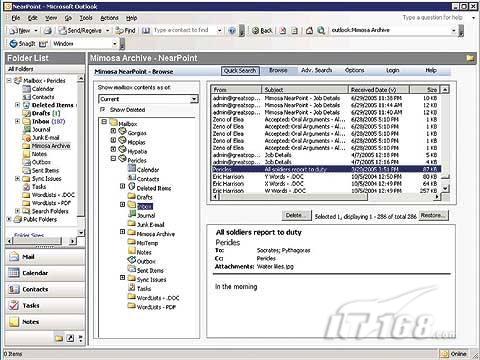480x360 pixels.
Task: Click the folder icon in Mimosa Archive header
Action: click(x=470, y=58)
